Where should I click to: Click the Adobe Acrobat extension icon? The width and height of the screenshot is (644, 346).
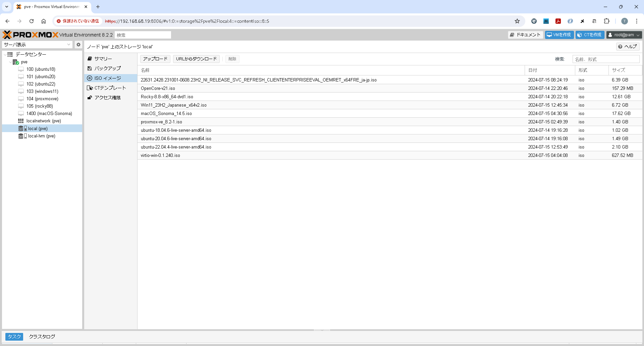[558, 21]
